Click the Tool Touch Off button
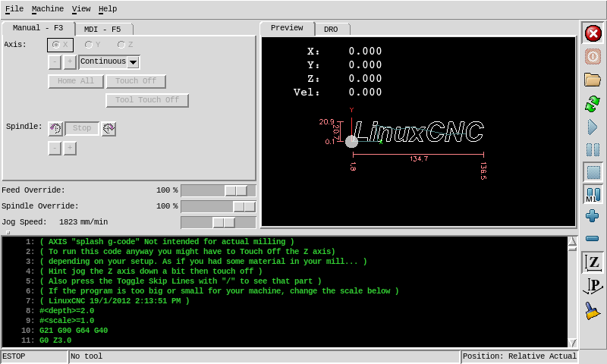Screen dimensions: 607x364 click(x=147, y=100)
